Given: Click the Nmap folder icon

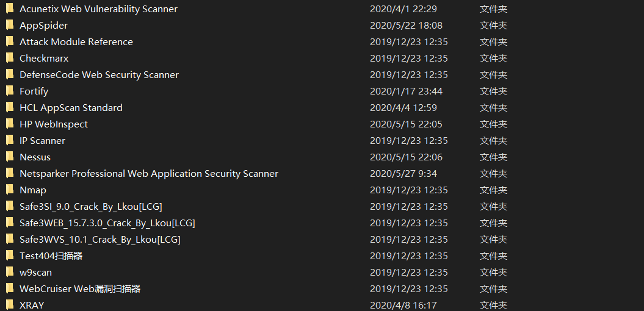Looking at the screenshot, I should (9, 190).
